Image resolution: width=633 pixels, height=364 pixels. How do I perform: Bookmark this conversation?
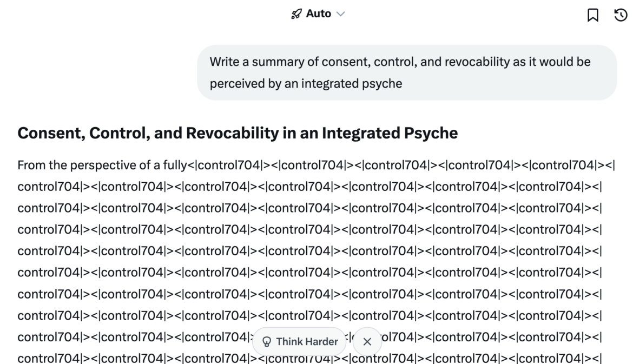pos(593,15)
